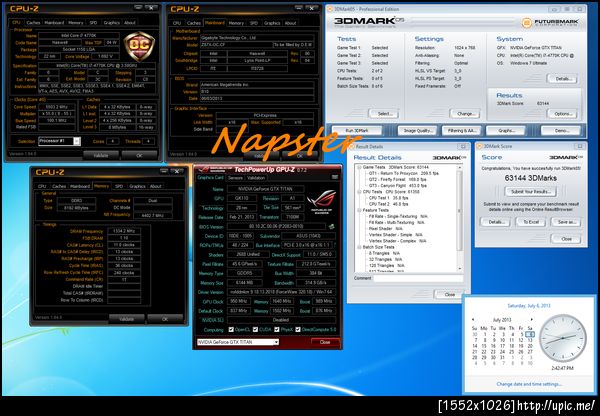The image size is (600, 416).
Task: Toggle the DirectCompute 5.0 checkbox
Action: (x=298, y=330)
